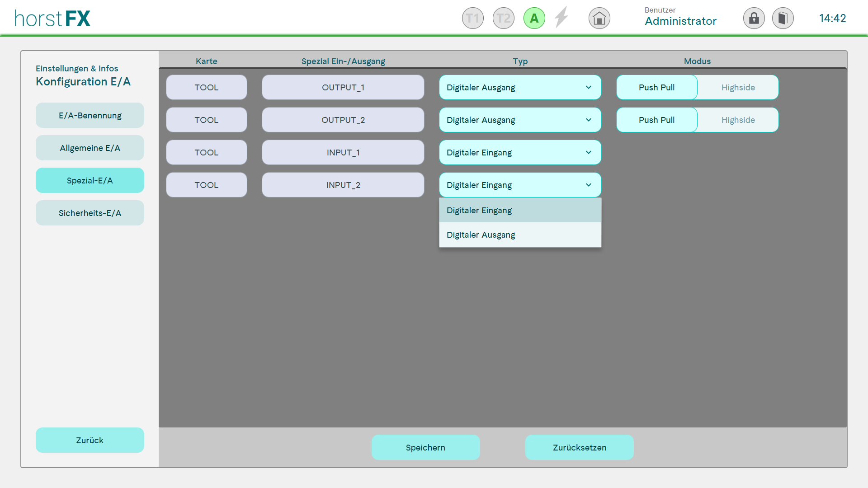Go to the E/A-Benennung section

click(x=90, y=115)
